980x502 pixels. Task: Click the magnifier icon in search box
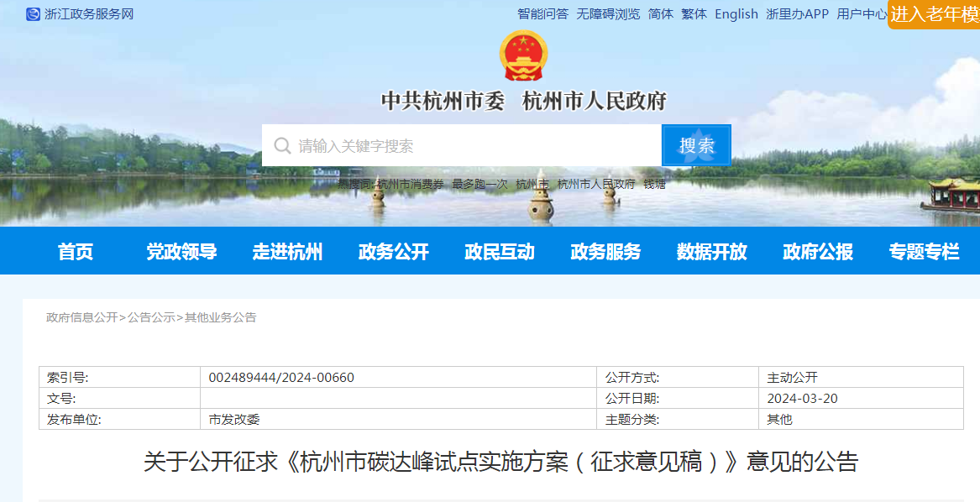click(x=282, y=146)
